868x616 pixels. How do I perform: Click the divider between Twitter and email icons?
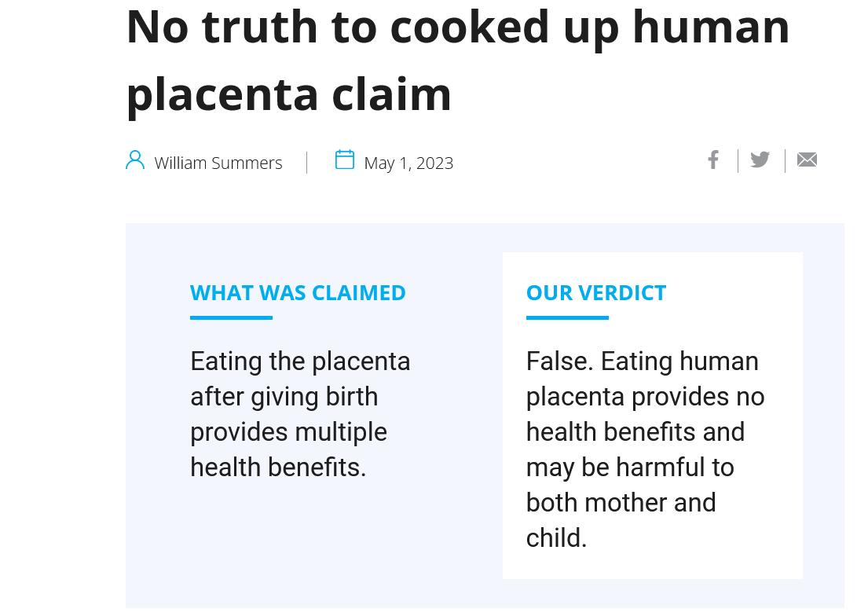(x=785, y=160)
